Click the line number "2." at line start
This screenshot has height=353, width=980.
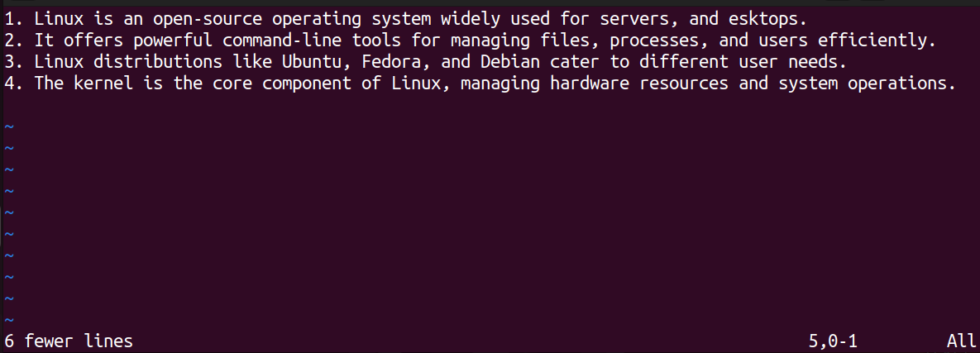(x=13, y=40)
